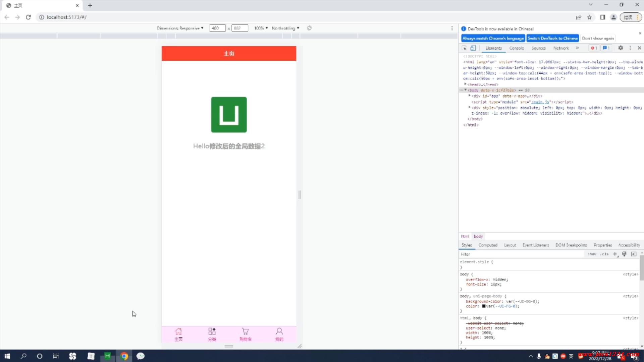Screen dimensions: 644x362
Task: Click Don't show again button
Action: click(598, 39)
